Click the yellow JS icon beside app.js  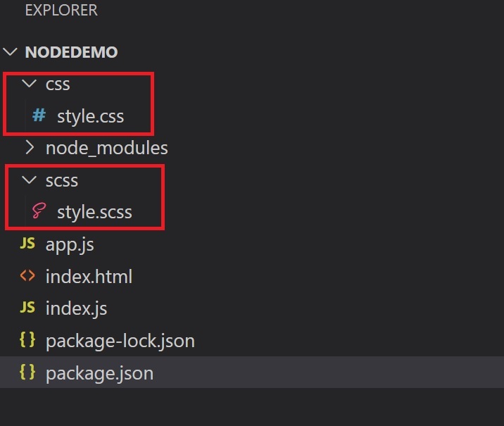27,244
